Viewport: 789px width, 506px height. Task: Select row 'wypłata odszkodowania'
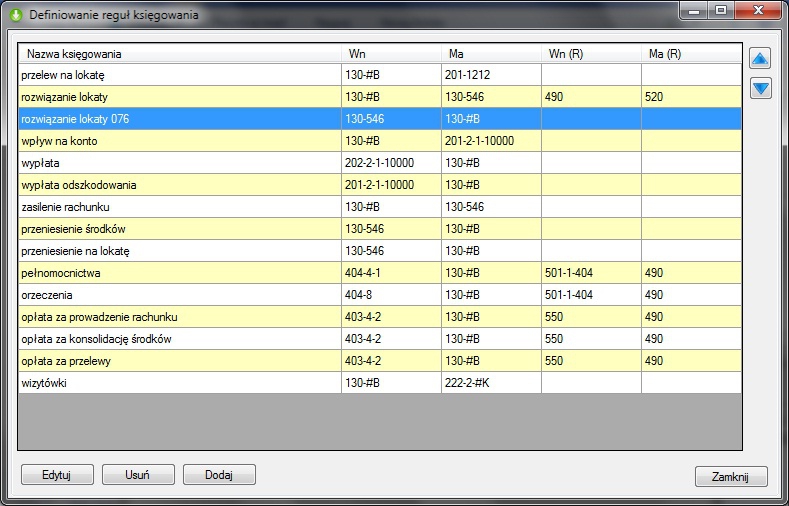pyautogui.click(x=380, y=185)
